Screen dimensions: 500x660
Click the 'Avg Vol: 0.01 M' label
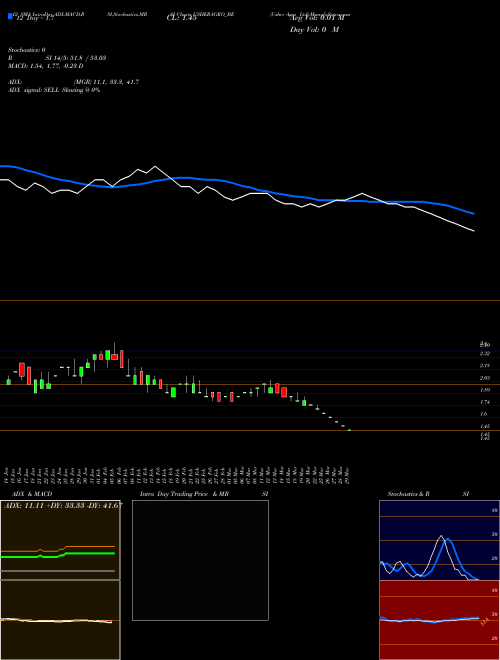click(317, 18)
